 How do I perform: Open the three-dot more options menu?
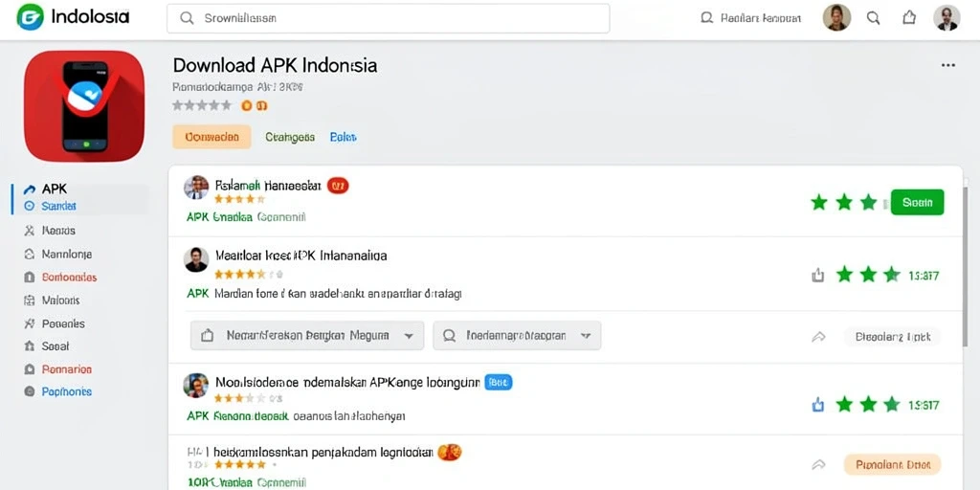pyautogui.click(x=948, y=66)
